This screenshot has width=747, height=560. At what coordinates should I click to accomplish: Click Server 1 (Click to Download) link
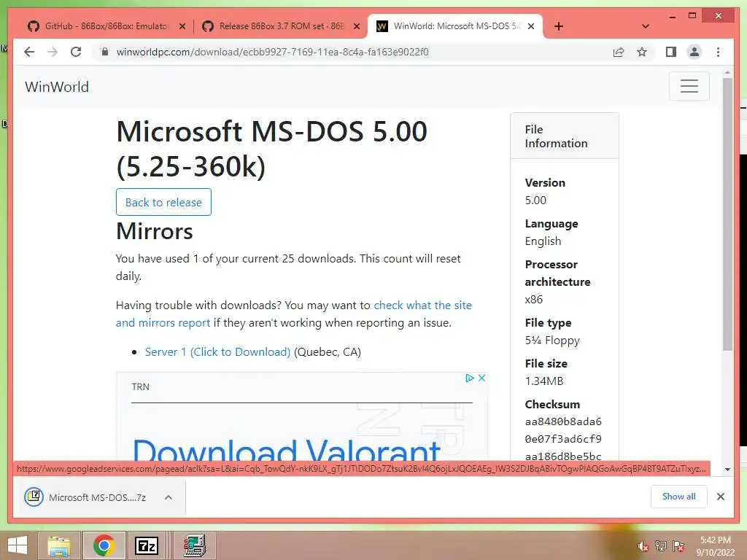217,352
